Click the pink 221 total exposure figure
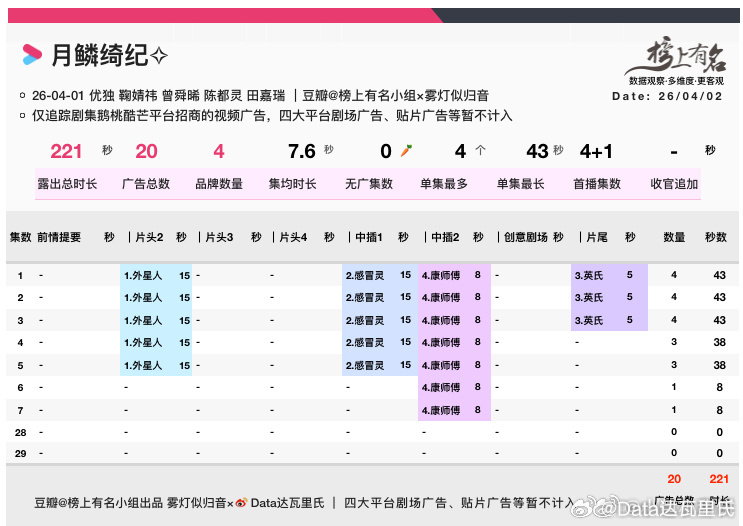Image resolution: width=743 pixels, height=526 pixels. (66, 152)
